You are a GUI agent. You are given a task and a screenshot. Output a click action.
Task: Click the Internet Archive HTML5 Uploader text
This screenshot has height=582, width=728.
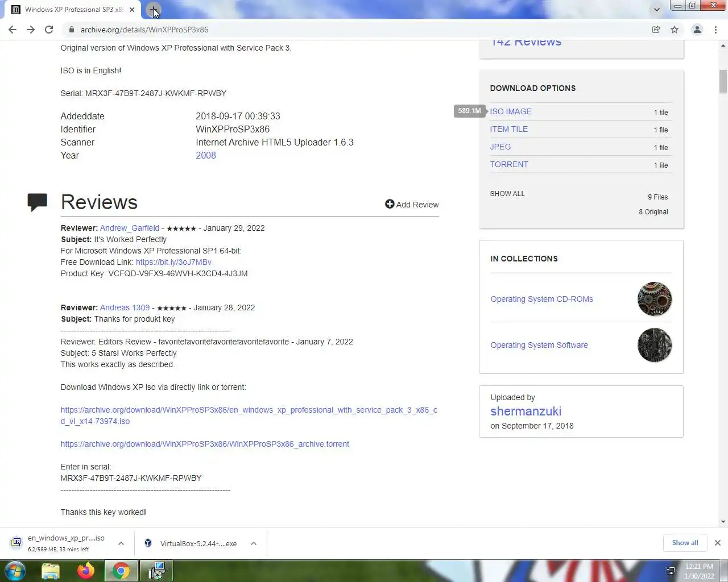[275, 142]
